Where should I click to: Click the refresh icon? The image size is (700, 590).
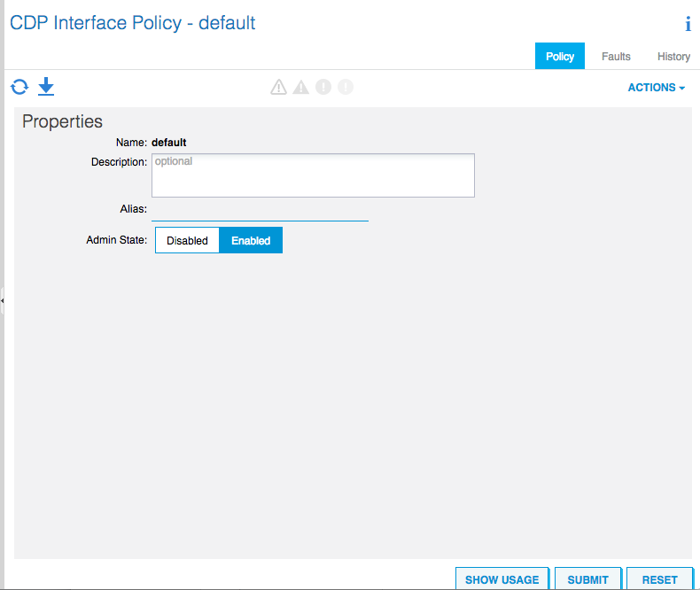(x=19, y=87)
